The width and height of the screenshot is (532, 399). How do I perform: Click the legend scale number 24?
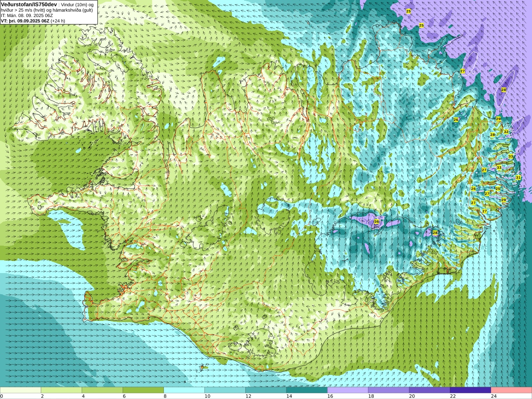pyautogui.click(x=494, y=396)
